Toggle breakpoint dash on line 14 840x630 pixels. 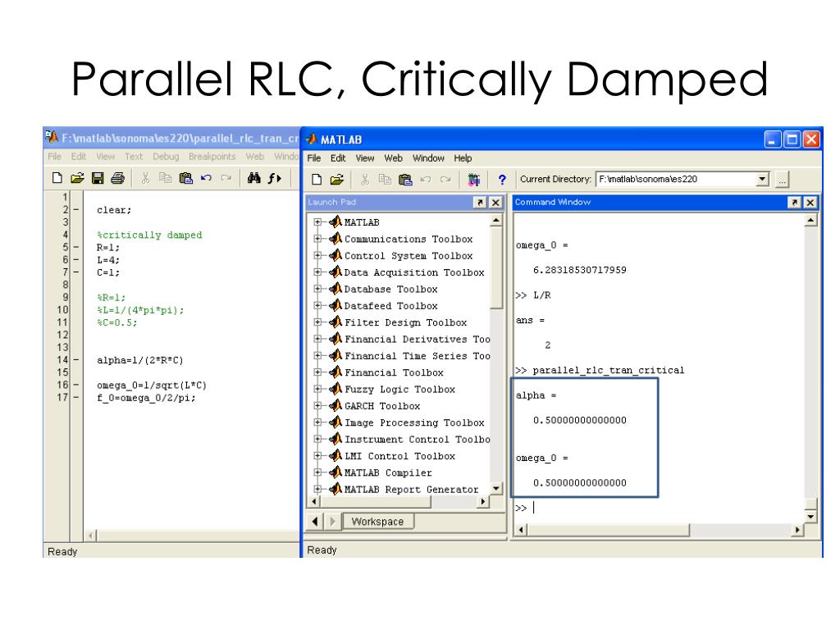pyautogui.click(x=76, y=359)
